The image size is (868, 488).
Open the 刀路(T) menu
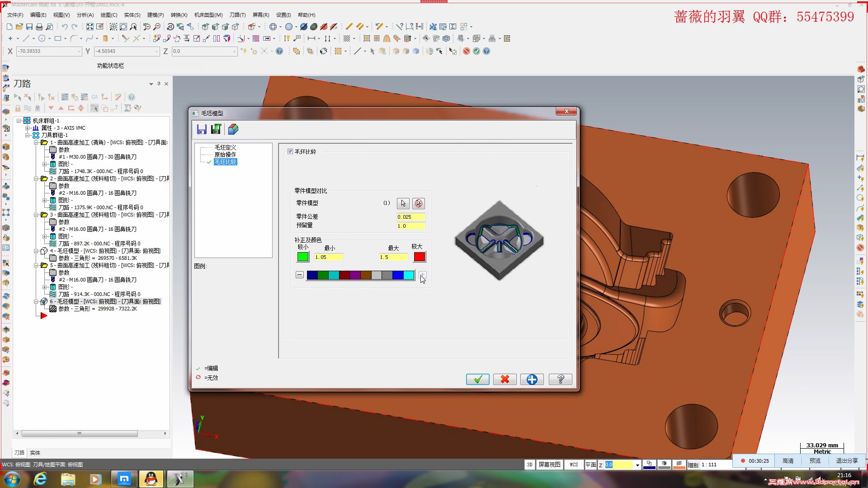tap(237, 15)
